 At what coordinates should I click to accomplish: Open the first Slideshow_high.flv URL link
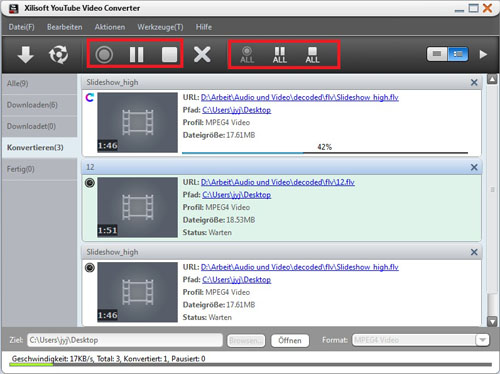[300, 97]
